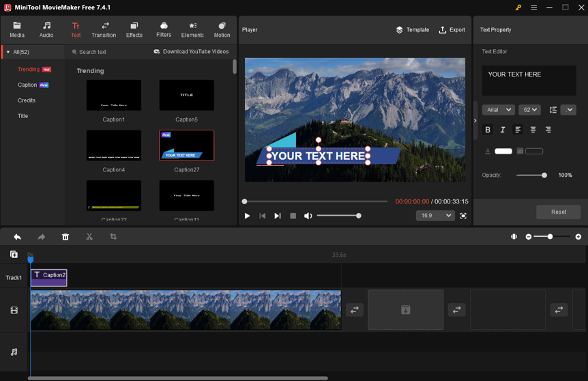The height and width of the screenshot is (381, 588).
Task: Click the add track icon
Action: point(14,255)
